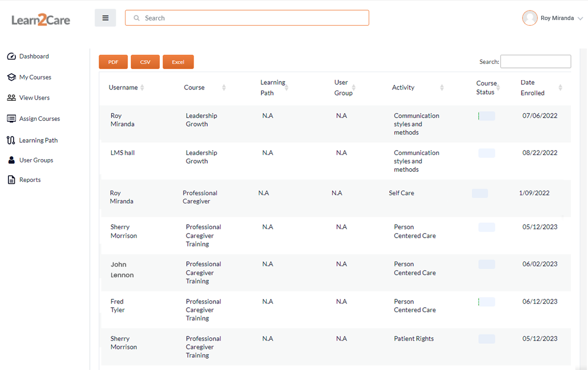This screenshot has width=588, height=370.
Task: Export the report as CSV
Action: pyautogui.click(x=145, y=62)
